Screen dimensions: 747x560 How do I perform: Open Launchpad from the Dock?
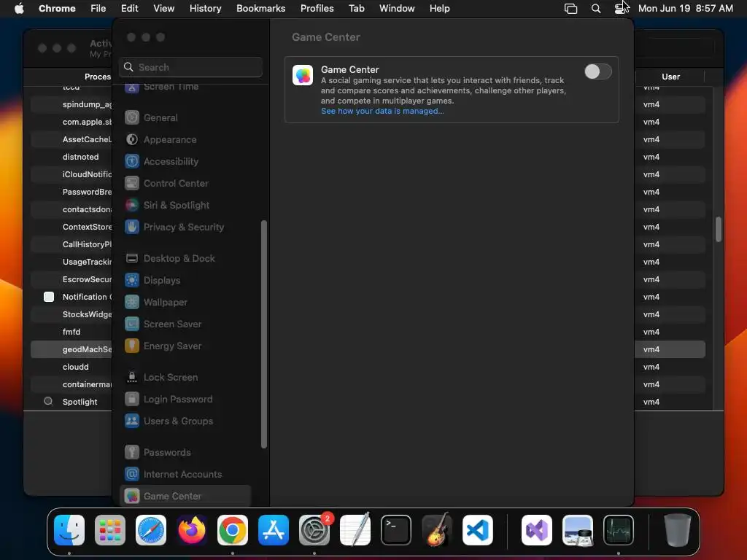110,530
